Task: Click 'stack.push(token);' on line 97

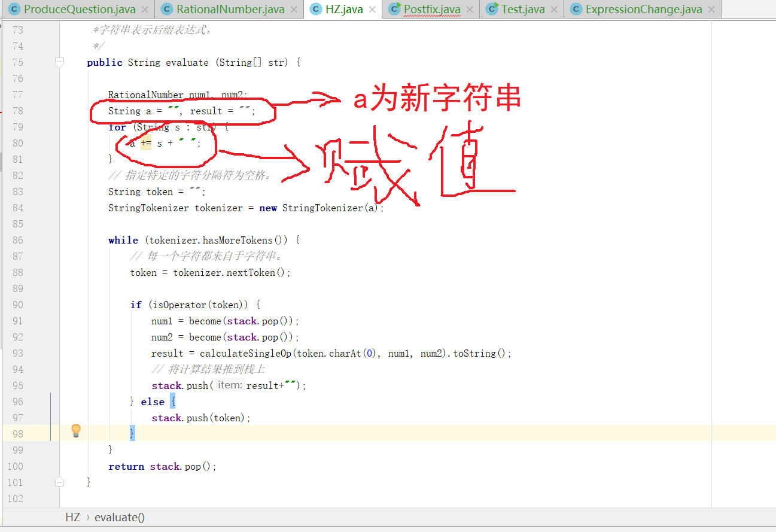Action: 202,418
